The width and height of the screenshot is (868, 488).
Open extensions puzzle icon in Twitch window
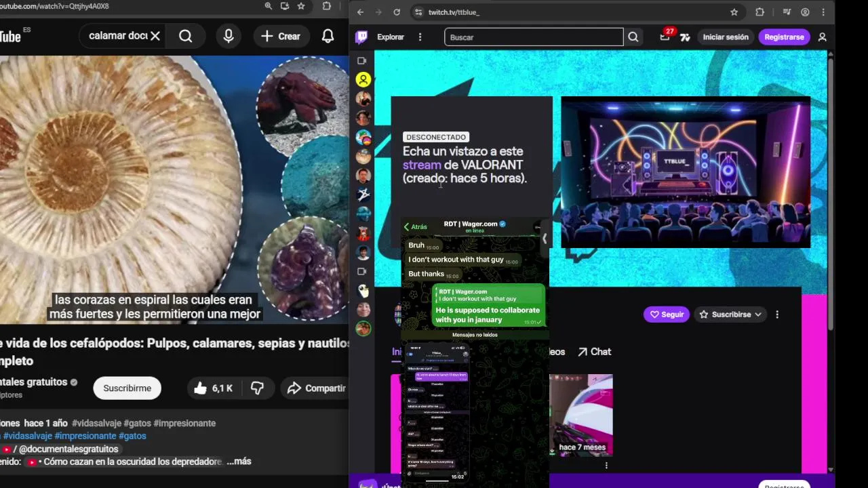759,12
